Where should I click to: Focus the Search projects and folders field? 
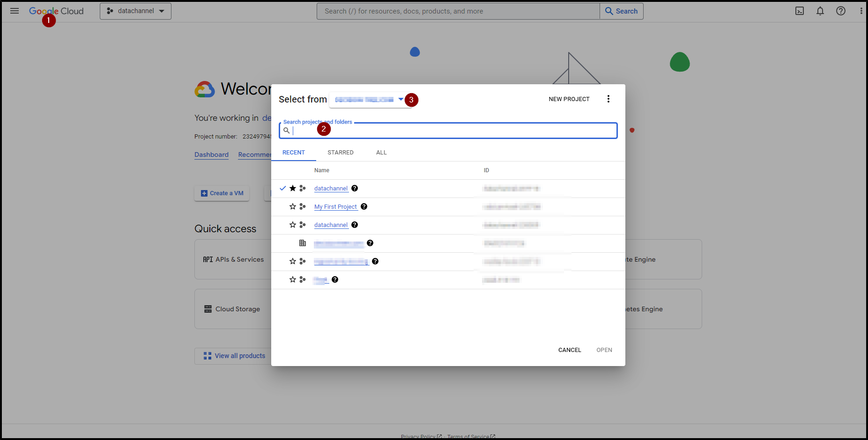(x=448, y=131)
